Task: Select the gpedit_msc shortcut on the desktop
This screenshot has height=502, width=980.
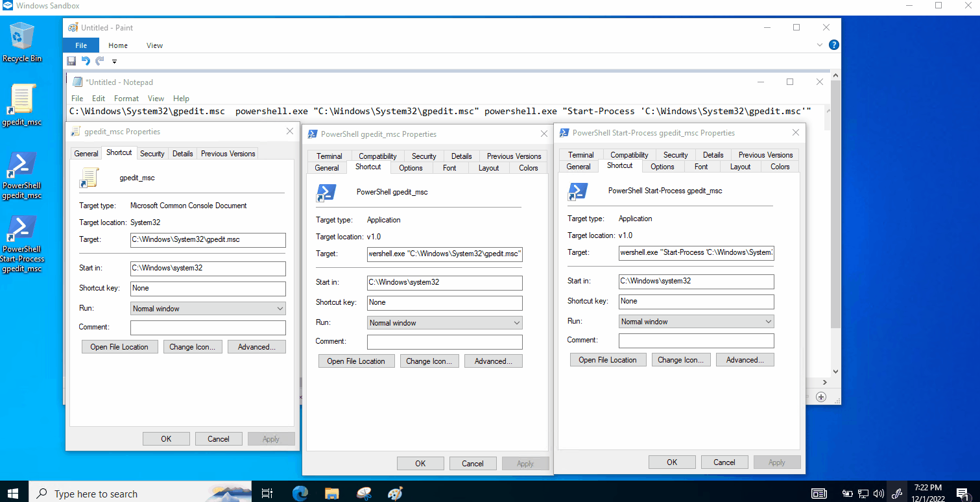Action: coord(22,104)
